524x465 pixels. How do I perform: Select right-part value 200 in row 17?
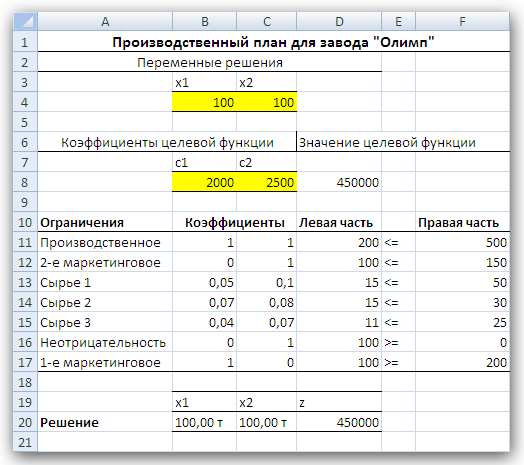(x=463, y=362)
